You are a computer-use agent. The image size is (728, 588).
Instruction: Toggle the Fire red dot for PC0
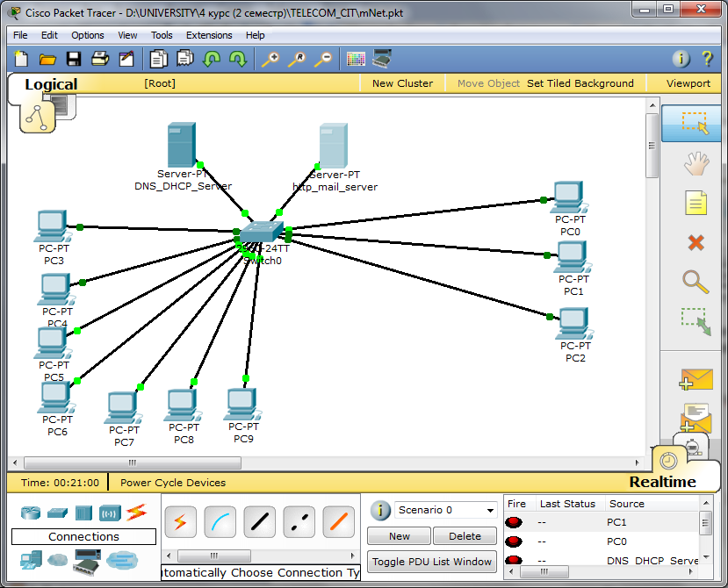[514, 541]
